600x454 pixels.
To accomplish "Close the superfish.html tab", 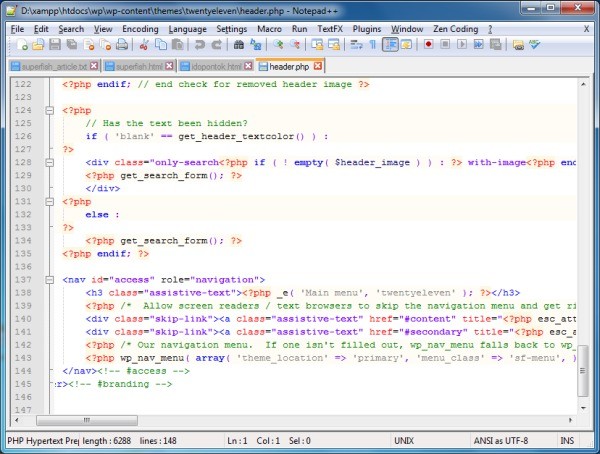I will (x=169, y=66).
